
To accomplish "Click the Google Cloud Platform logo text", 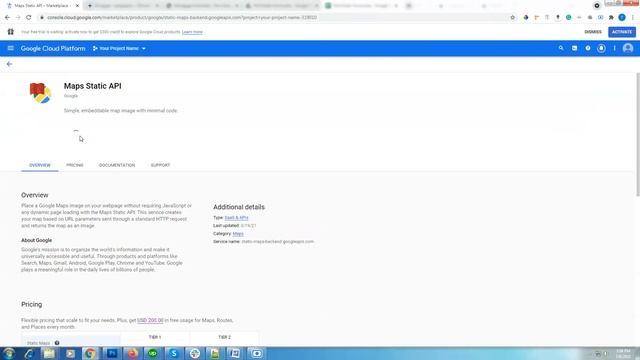I will coord(53,48).
